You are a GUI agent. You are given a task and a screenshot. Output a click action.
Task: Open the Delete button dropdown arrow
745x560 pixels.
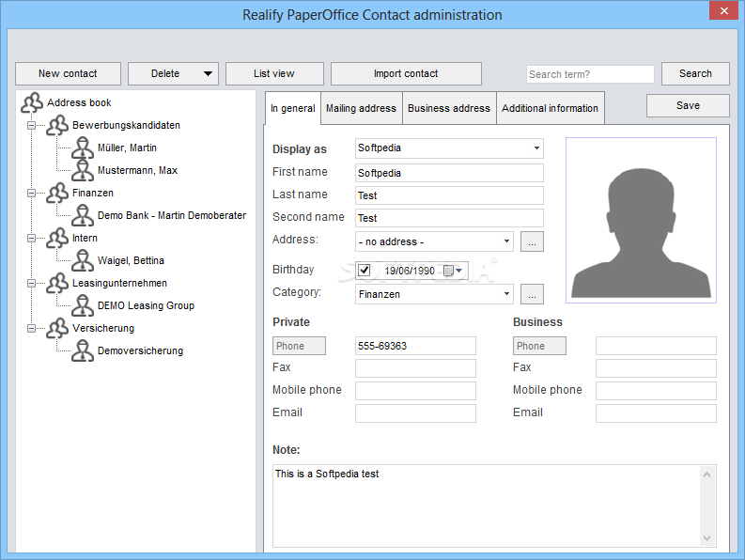[208, 73]
